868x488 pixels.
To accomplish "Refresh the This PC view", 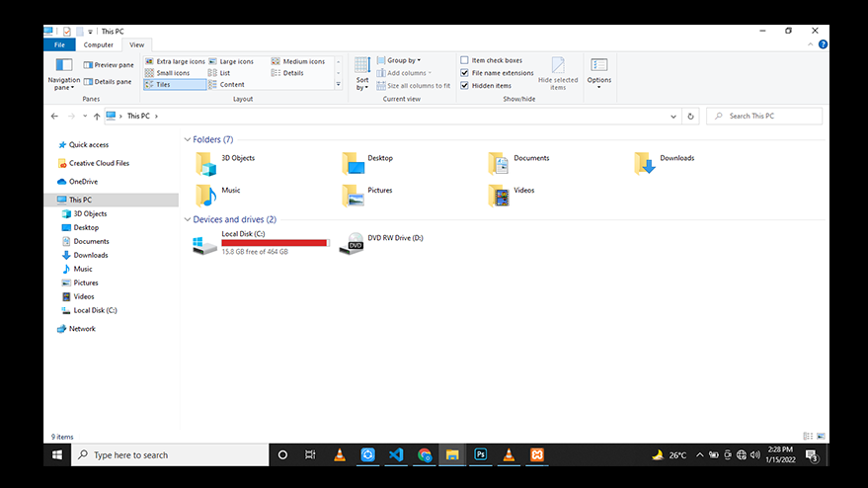I will point(690,117).
